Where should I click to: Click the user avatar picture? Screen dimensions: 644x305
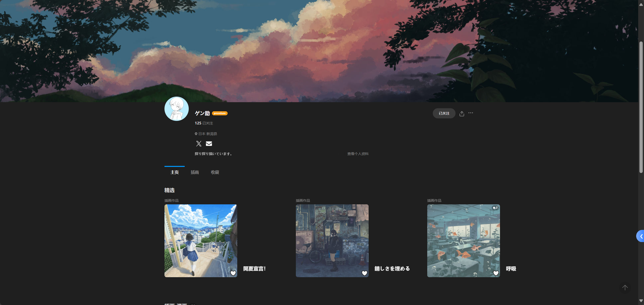[177, 109]
